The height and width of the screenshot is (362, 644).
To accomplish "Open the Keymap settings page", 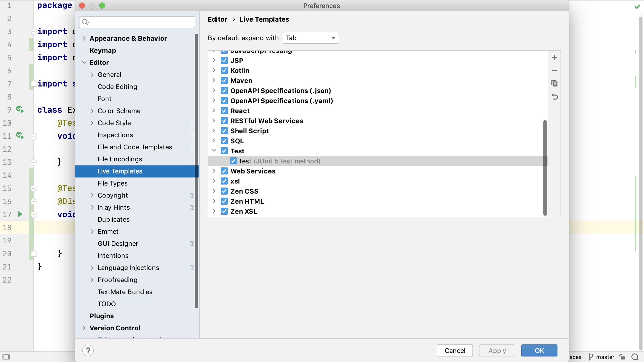I will 103,51.
